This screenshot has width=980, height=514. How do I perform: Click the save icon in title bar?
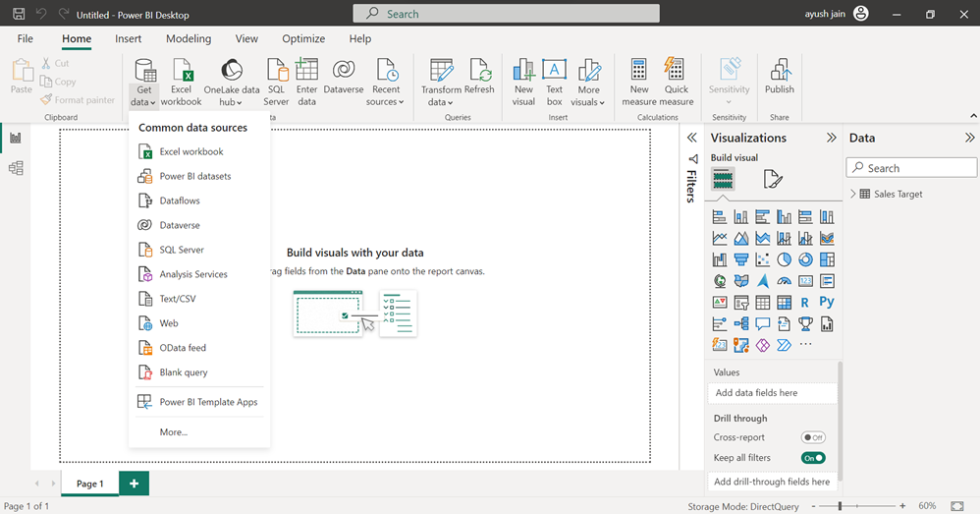point(19,14)
